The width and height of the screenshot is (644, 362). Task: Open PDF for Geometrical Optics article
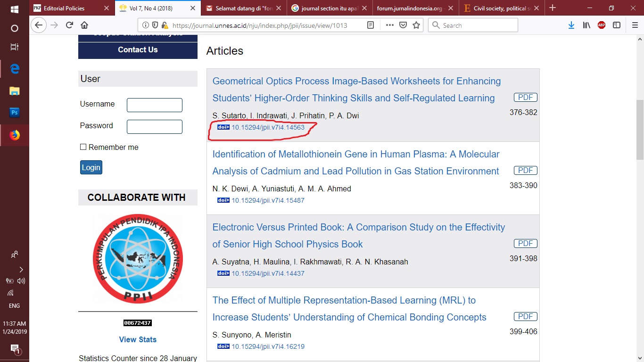pyautogui.click(x=525, y=98)
